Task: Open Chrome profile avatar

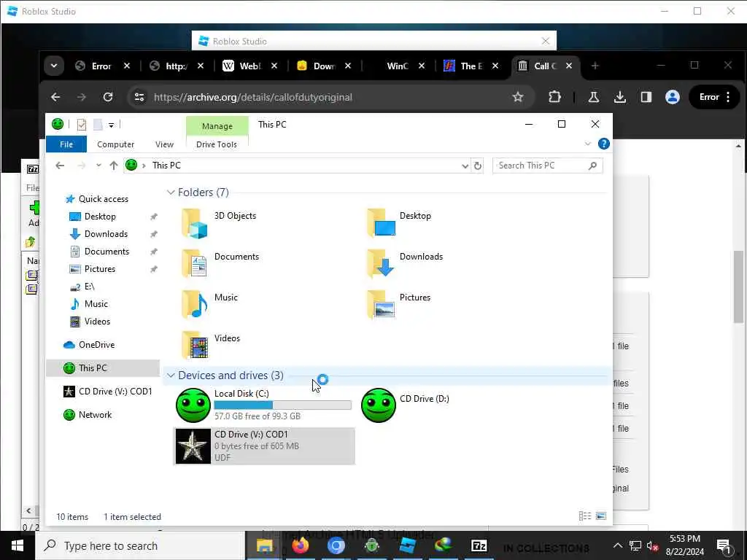Action: pyautogui.click(x=672, y=97)
